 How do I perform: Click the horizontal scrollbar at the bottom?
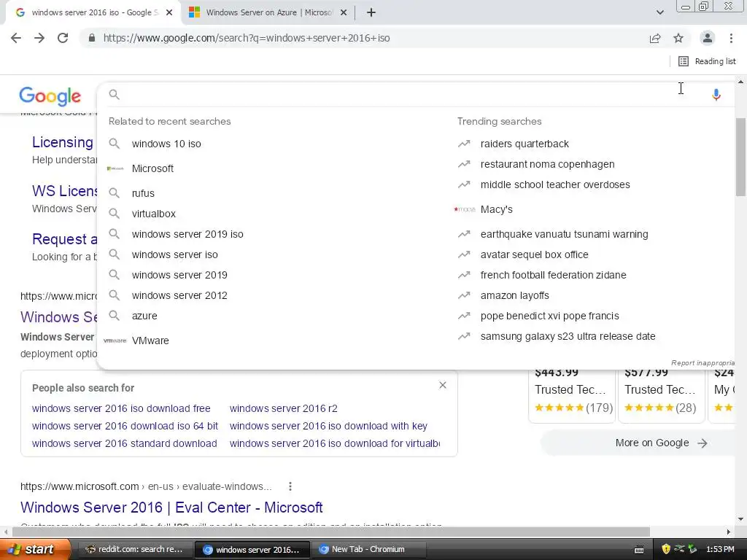[331, 532]
